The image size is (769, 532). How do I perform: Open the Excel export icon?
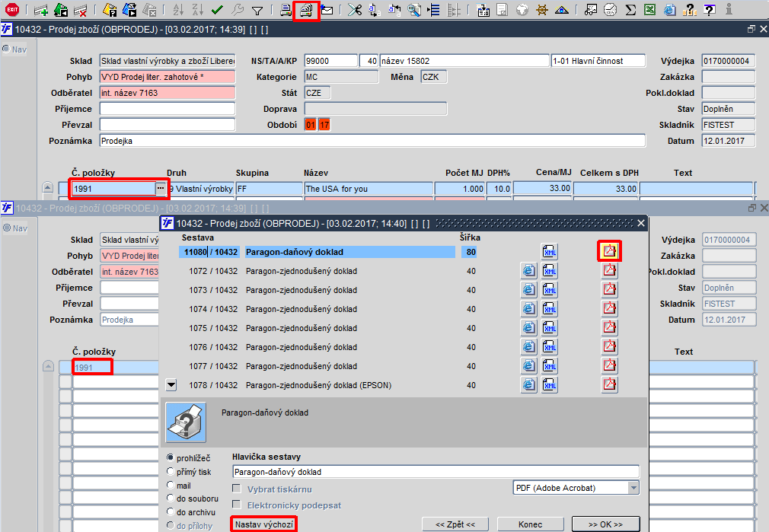[x=649, y=10]
